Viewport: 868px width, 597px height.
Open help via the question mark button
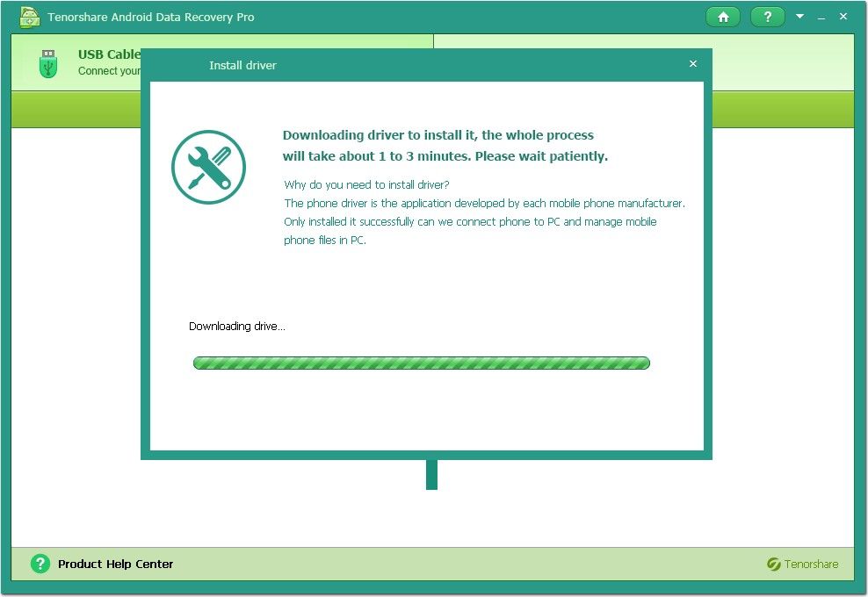pyautogui.click(x=768, y=18)
